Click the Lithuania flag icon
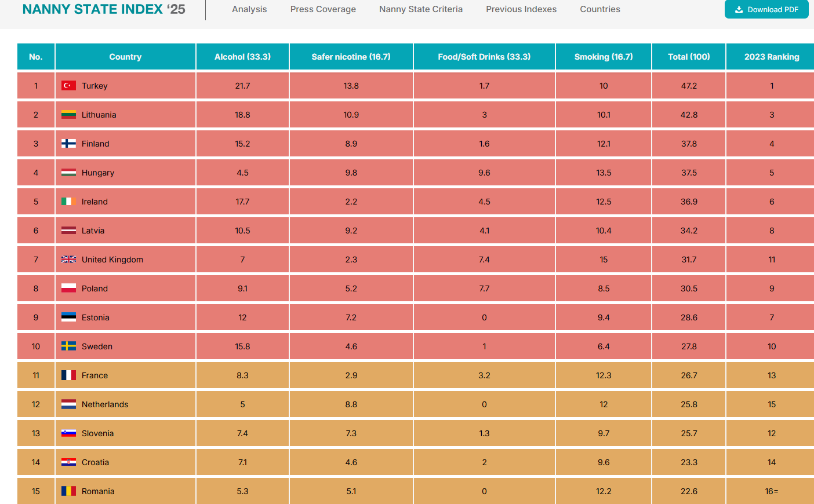The image size is (814, 504). [x=68, y=115]
